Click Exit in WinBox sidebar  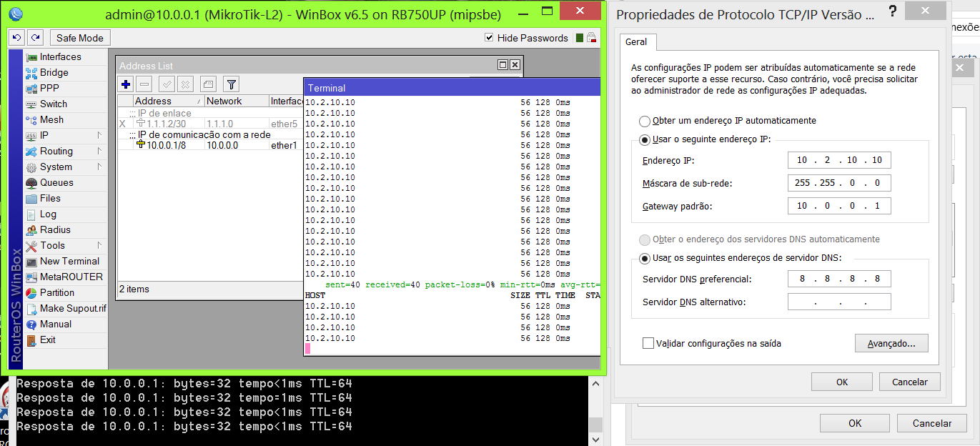pyautogui.click(x=48, y=340)
